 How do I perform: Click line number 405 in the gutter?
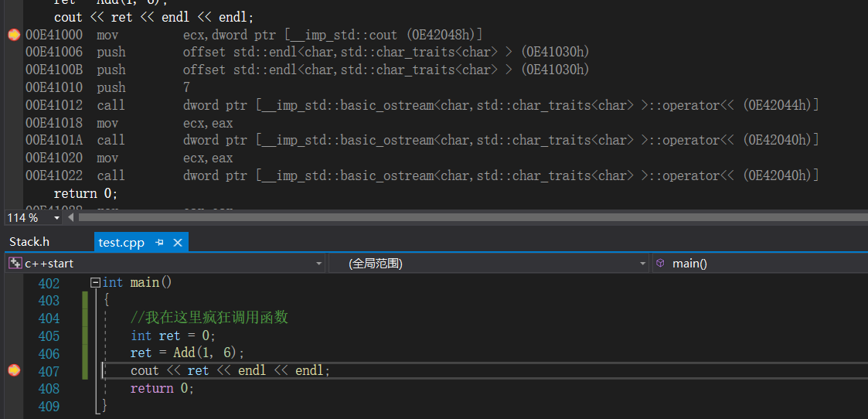[x=49, y=336]
